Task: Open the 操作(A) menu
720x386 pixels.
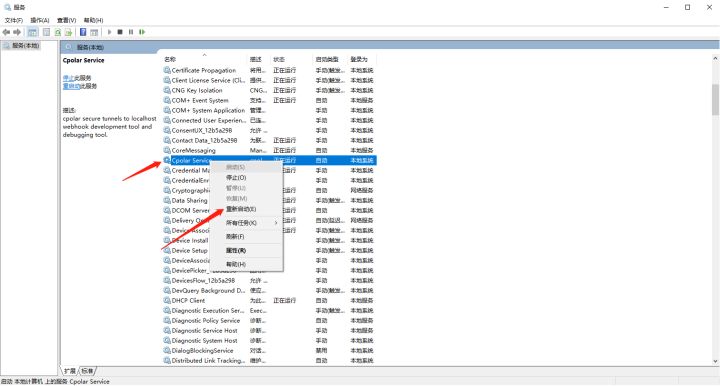Action: point(39,20)
